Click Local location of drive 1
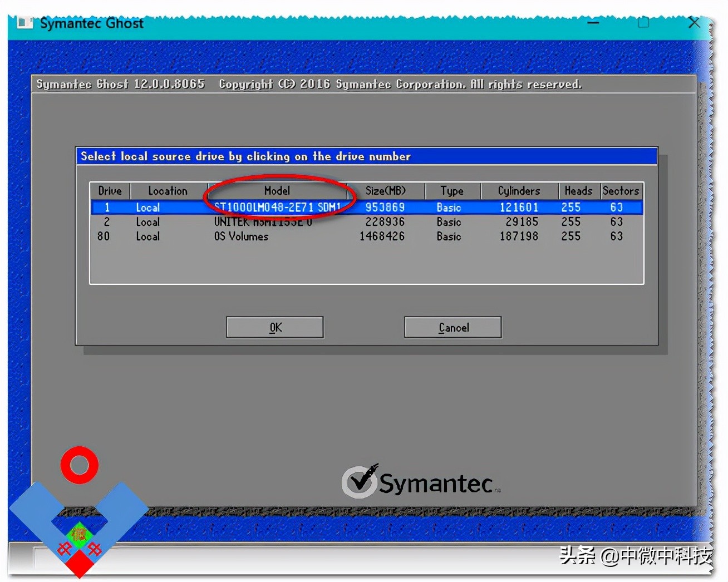Image resolution: width=728 pixels, height=582 pixels. click(x=148, y=208)
